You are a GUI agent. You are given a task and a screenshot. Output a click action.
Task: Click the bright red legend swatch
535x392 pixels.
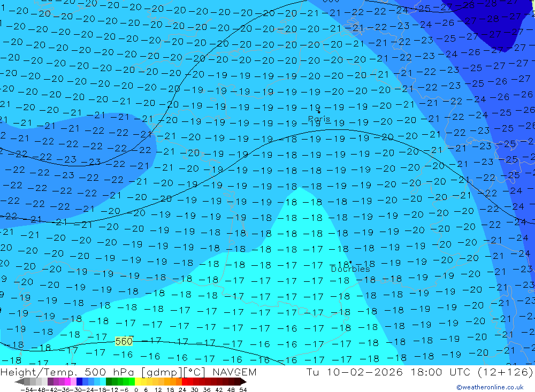pos(185,381)
